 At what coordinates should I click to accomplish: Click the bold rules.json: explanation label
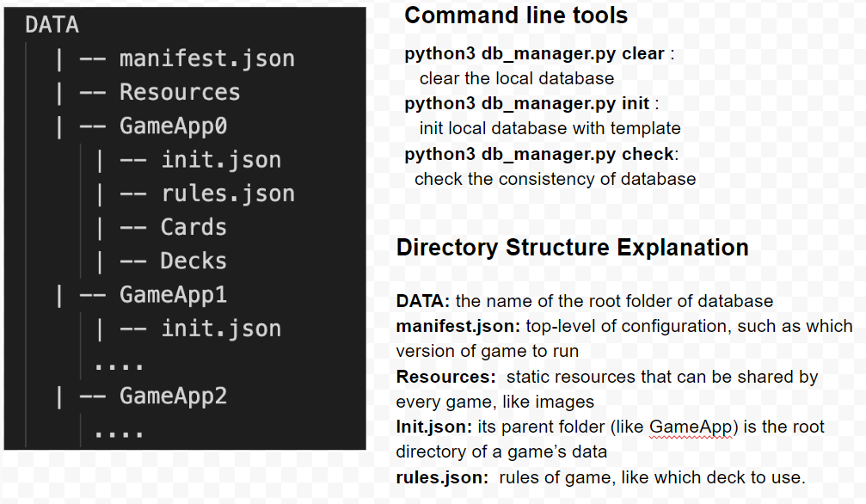pos(442,477)
